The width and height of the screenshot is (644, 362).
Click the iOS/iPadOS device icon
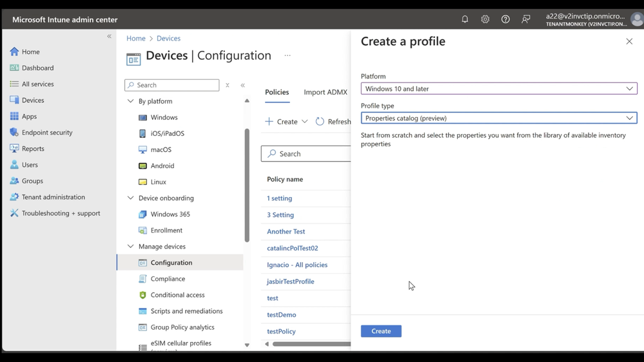142,133
